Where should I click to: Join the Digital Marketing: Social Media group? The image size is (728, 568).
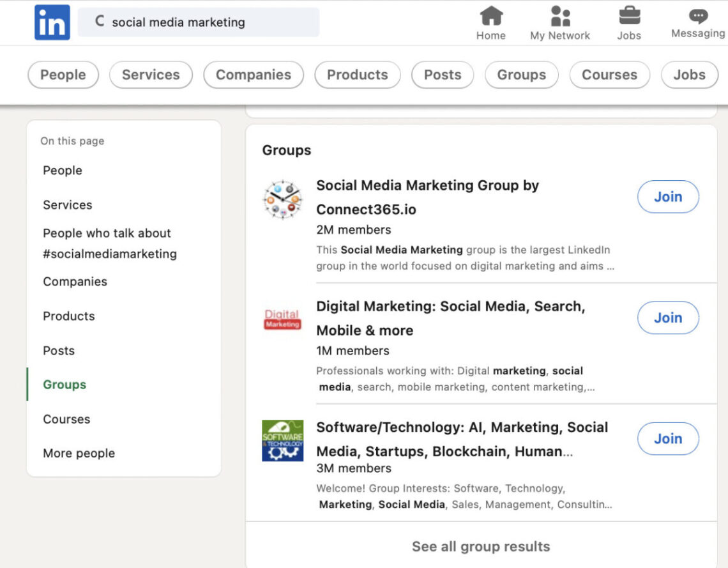(x=668, y=318)
